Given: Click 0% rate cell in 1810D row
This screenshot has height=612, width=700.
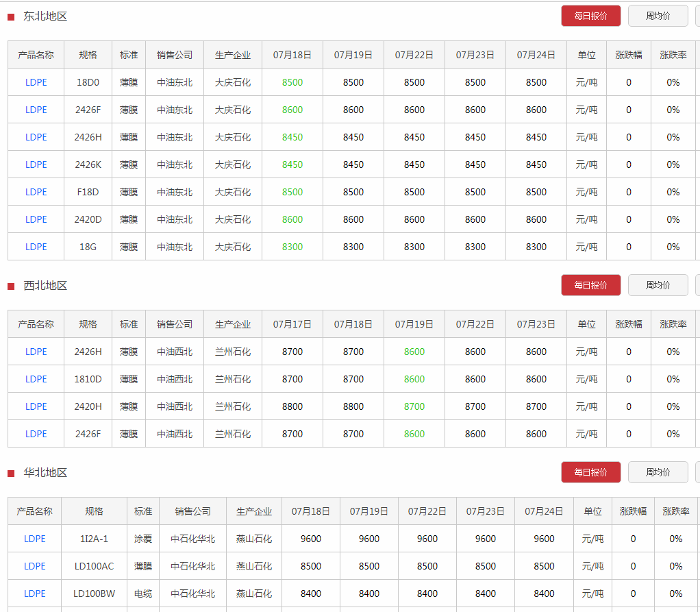Looking at the screenshot, I should (673, 379).
